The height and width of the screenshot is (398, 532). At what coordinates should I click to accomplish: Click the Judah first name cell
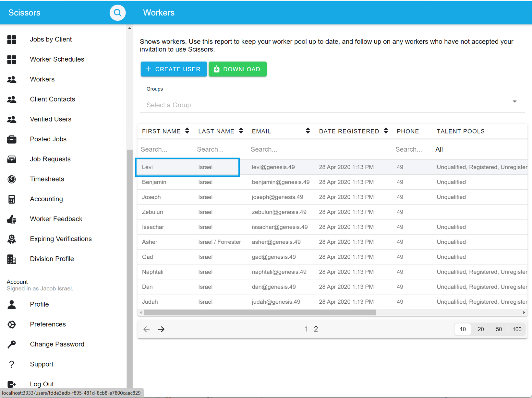(x=150, y=302)
